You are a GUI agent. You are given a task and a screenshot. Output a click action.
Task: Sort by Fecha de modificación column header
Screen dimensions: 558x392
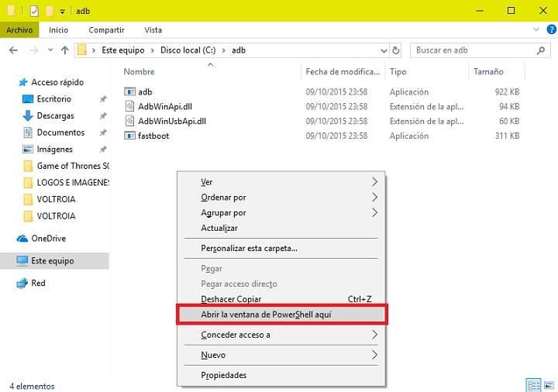343,71
